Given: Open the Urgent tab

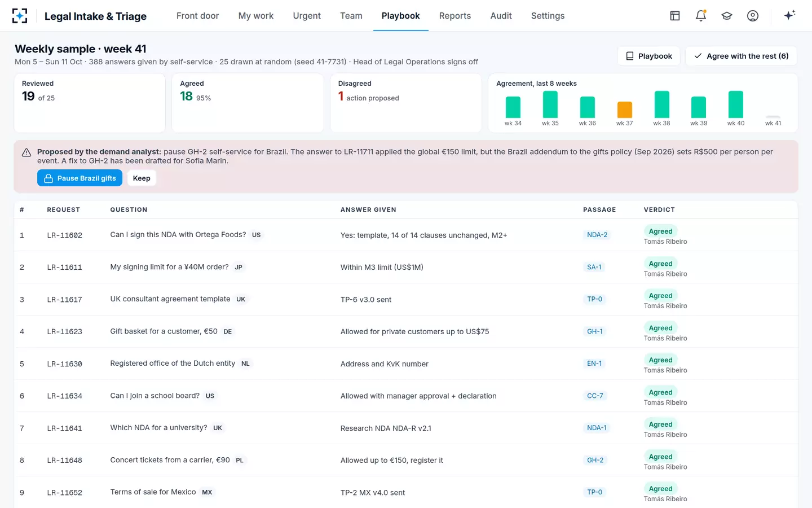Looking at the screenshot, I should [x=307, y=16].
